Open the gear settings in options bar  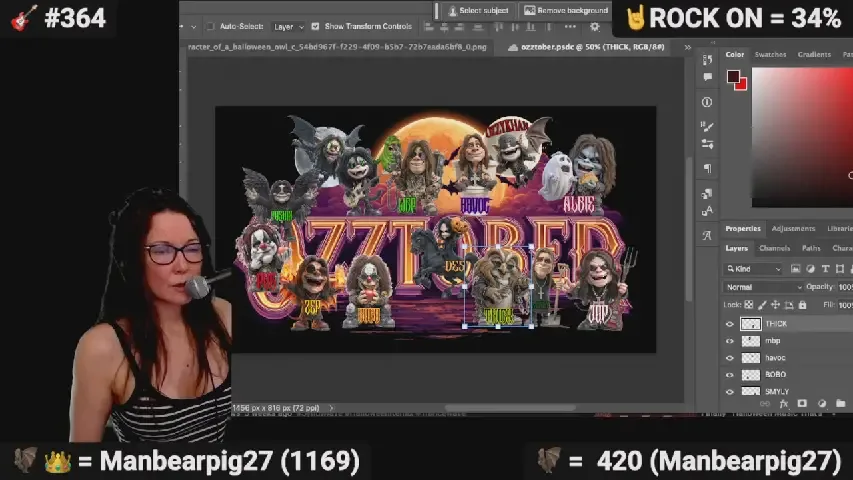click(x=596, y=27)
